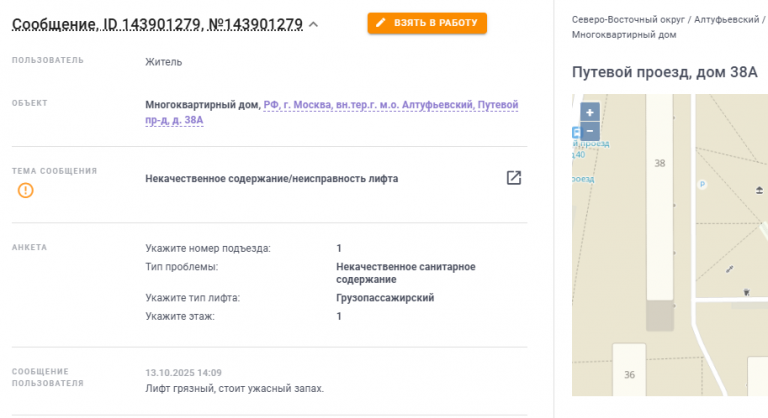Zoom in on the map
Image resolution: width=768 pixels, height=418 pixels.
coord(590,112)
